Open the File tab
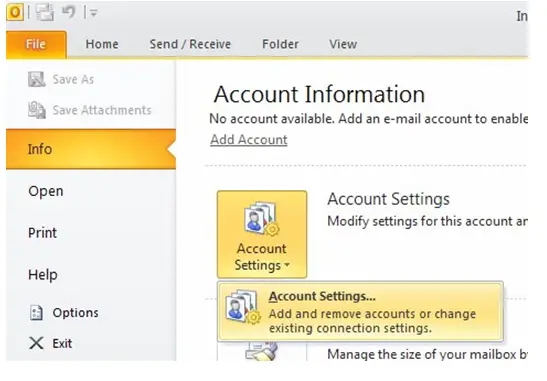The width and height of the screenshot is (547, 381). pos(36,44)
